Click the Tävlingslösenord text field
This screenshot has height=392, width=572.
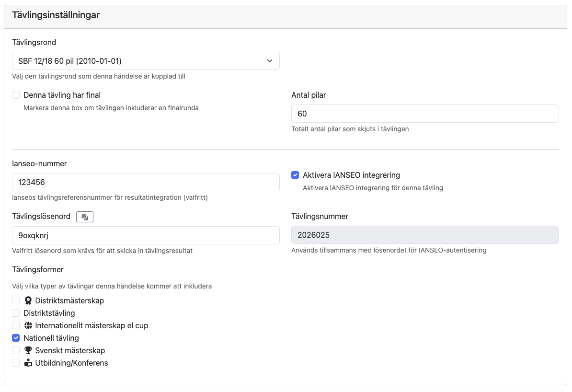pyautogui.click(x=145, y=235)
